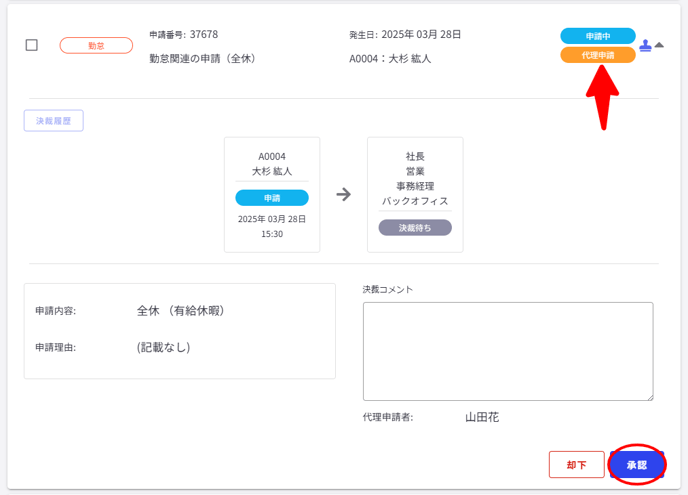
Task: Click the 申請中 status badge
Action: [597, 36]
